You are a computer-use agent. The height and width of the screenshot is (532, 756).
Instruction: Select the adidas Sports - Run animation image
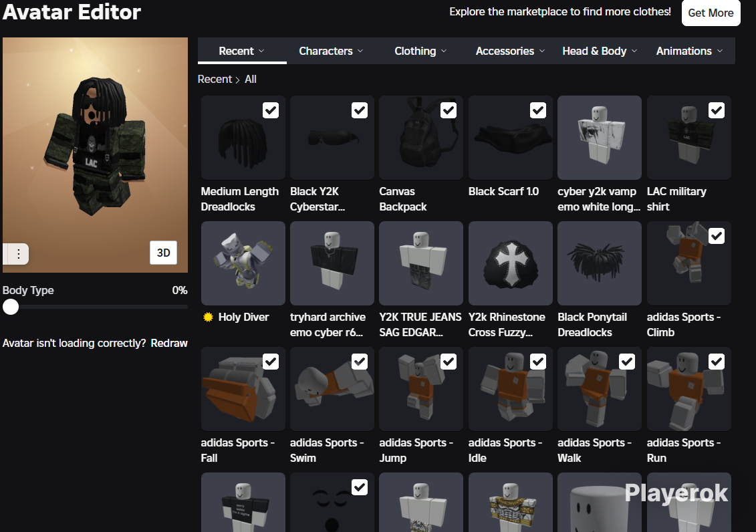(x=689, y=389)
